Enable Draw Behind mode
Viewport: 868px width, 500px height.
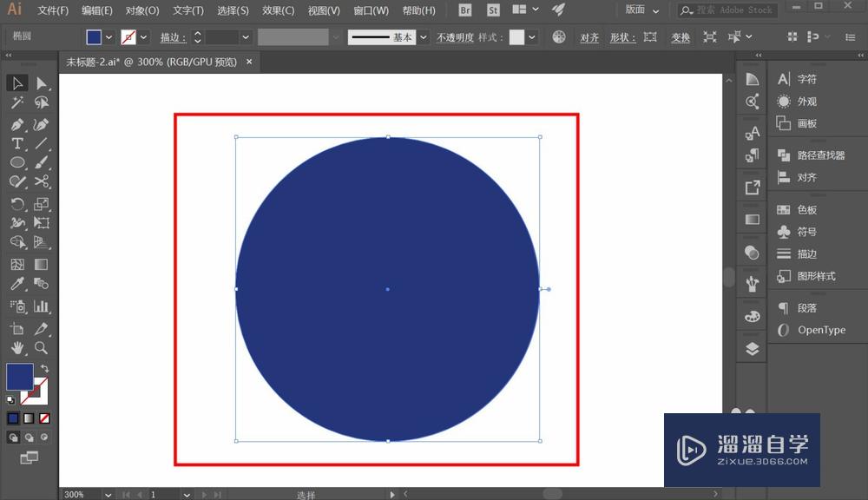[x=29, y=437]
